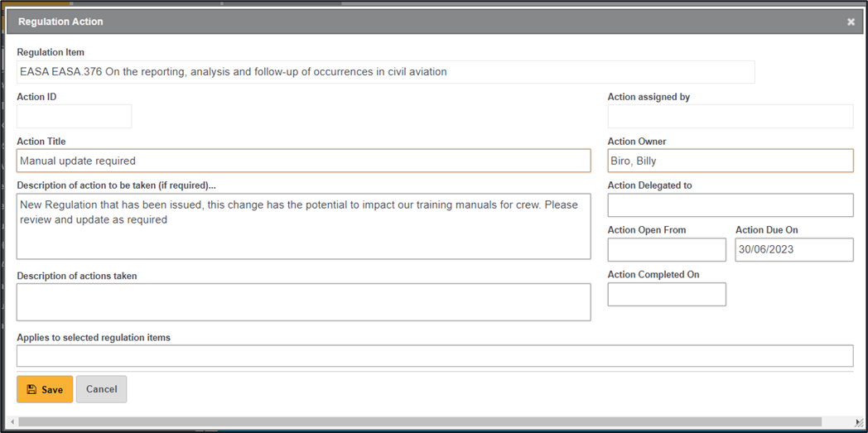Open the Action Owner field
The height and width of the screenshot is (433, 868).
pyautogui.click(x=730, y=161)
